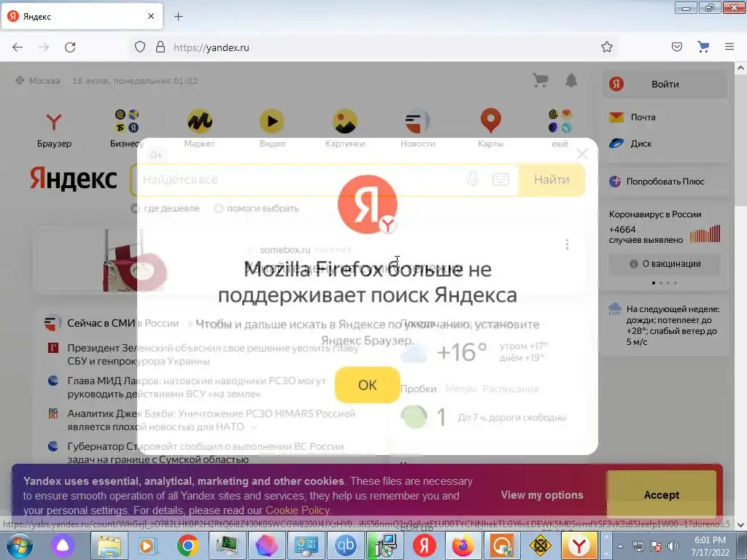
Task: Open on-screen keyboard icon in search box
Action: [500, 179]
